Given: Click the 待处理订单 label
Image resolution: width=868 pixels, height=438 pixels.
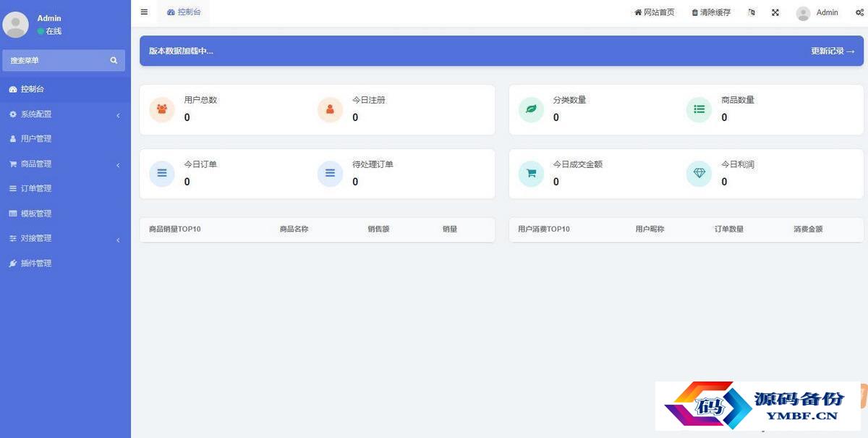Looking at the screenshot, I should click(373, 164).
